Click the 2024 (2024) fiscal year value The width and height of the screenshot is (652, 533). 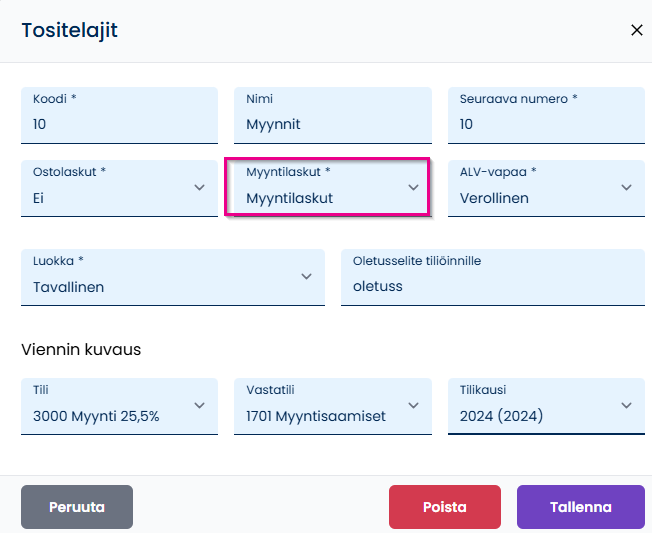coord(501,416)
